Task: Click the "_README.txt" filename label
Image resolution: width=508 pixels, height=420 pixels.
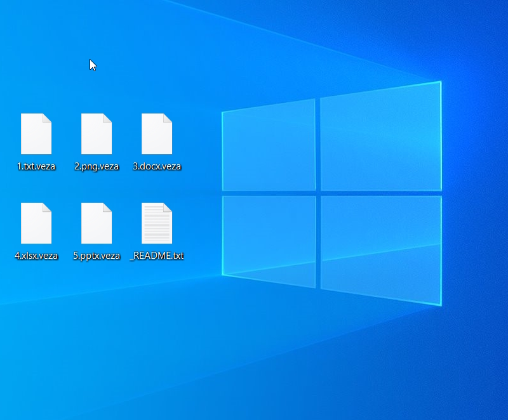Action: point(157,256)
